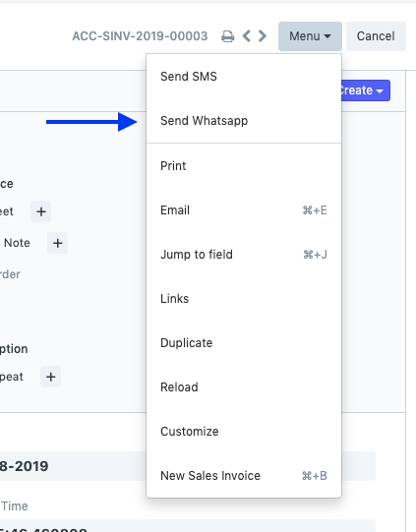Select Print in the dropdown menu
Image resolution: width=416 pixels, height=532 pixels.
tap(244, 166)
